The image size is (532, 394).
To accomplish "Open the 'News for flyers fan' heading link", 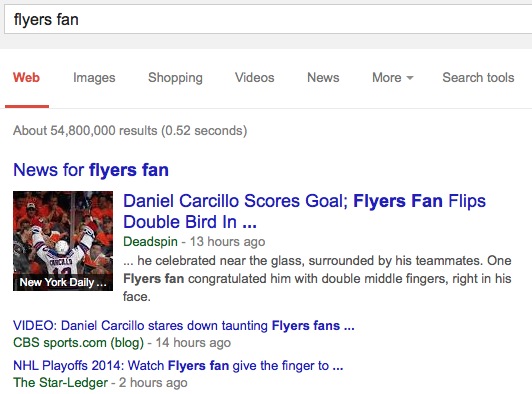I will (91, 170).
